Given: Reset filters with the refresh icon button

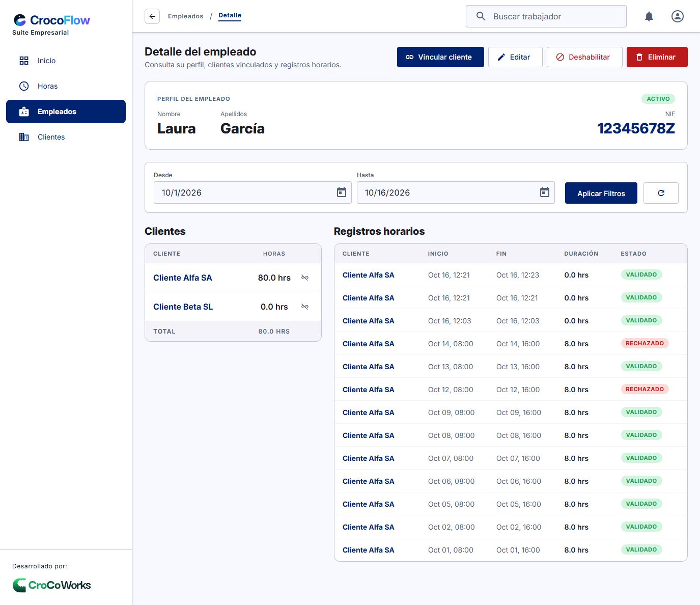Looking at the screenshot, I should point(661,193).
